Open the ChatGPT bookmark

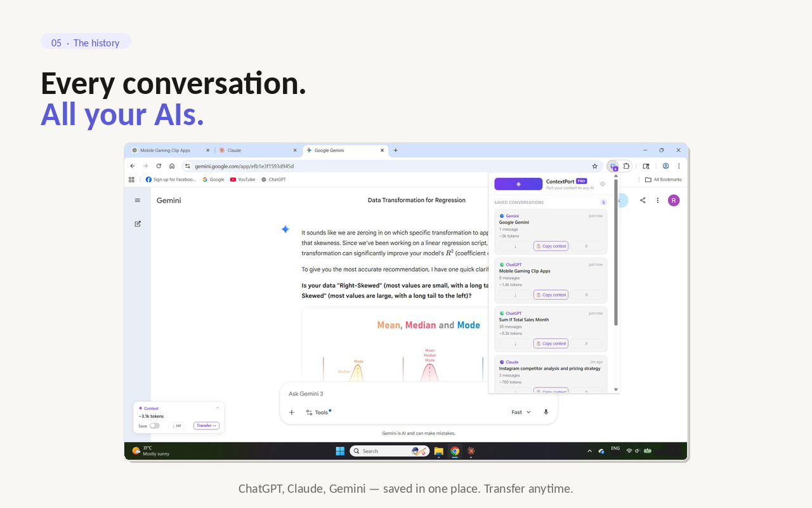[274, 180]
